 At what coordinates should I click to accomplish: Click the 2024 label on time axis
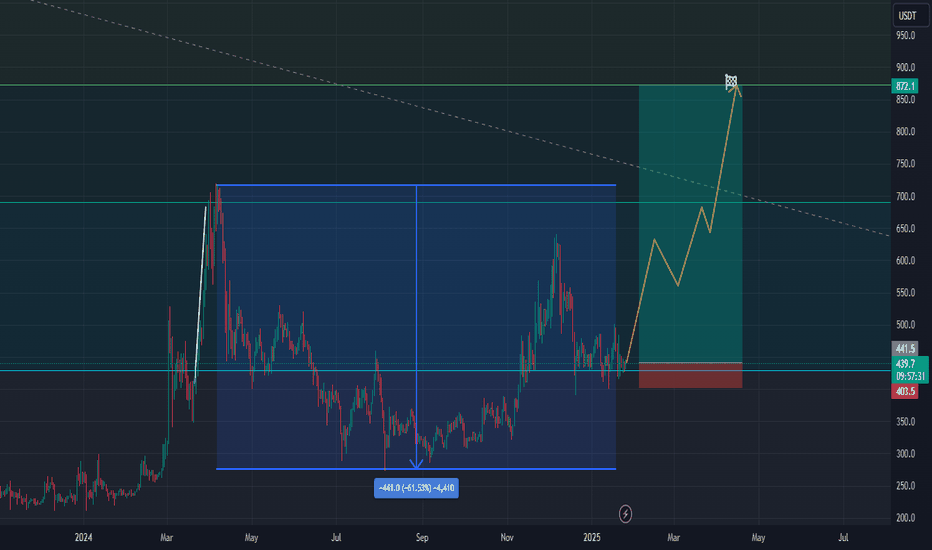pyautogui.click(x=83, y=538)
